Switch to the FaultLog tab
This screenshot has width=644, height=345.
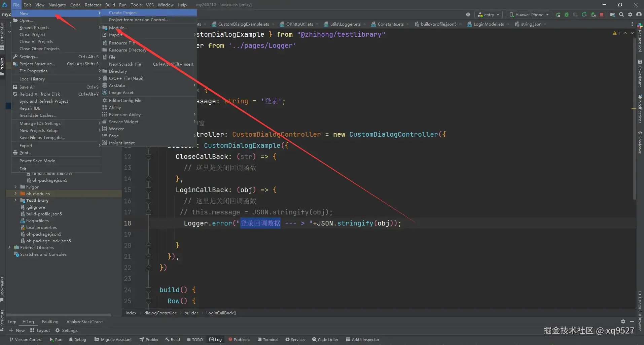coord(50,321)
